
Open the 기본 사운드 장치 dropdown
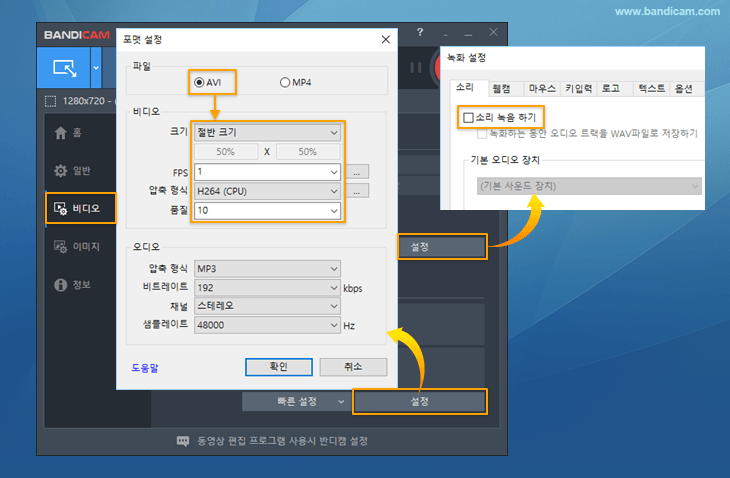click(x=589, y=186)
